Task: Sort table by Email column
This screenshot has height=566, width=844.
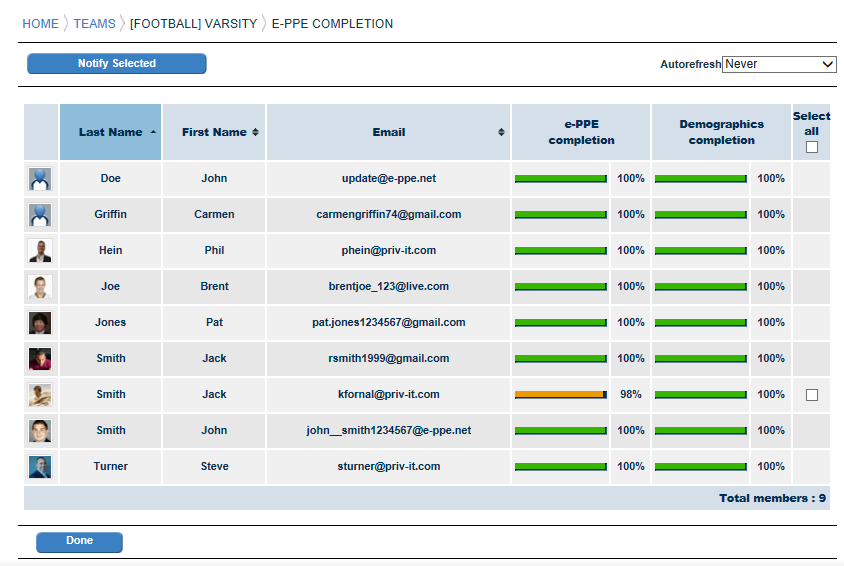Action: [x=388, y=132]
